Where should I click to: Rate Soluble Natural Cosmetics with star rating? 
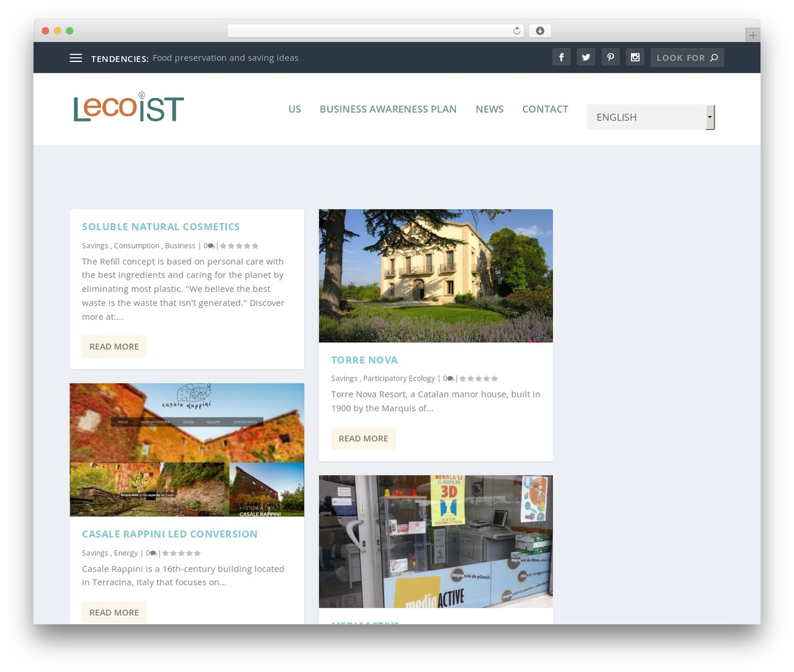point(239,246)
